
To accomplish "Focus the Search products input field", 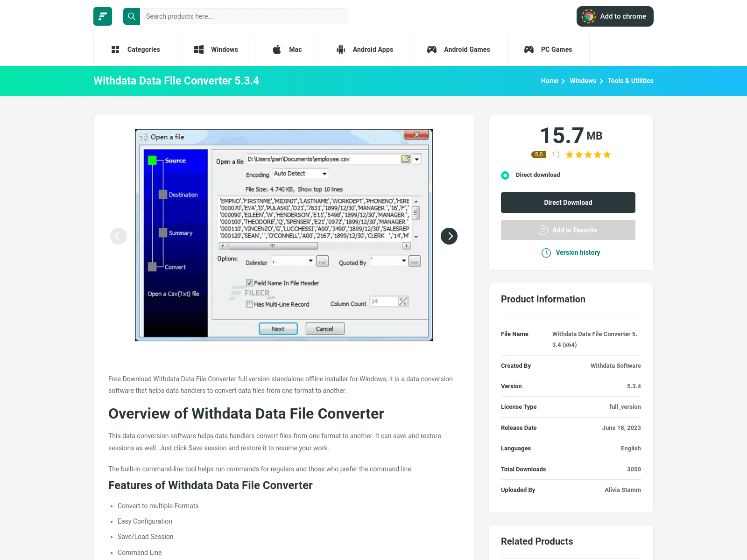I will [x=244, y=16].
